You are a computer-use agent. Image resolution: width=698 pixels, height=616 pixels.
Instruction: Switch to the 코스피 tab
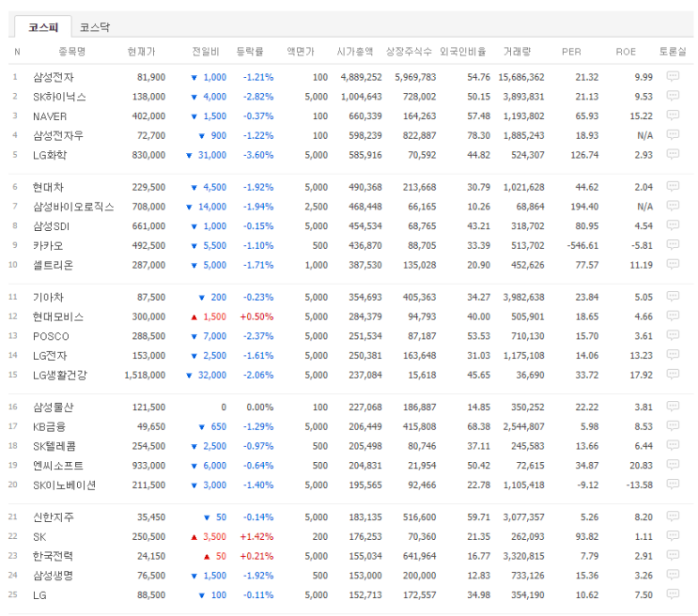click(43, 26)
